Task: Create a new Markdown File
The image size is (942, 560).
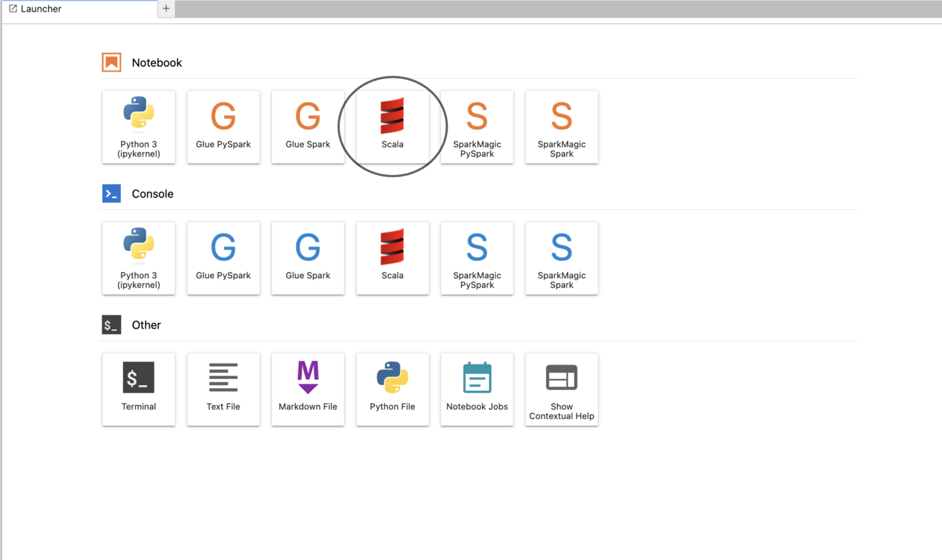Action: click(307, 389)
